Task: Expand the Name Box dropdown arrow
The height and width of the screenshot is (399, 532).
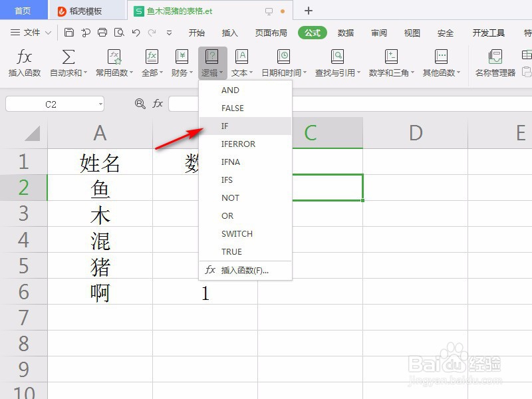Action: pyautogui.click(x=100, y=104)
